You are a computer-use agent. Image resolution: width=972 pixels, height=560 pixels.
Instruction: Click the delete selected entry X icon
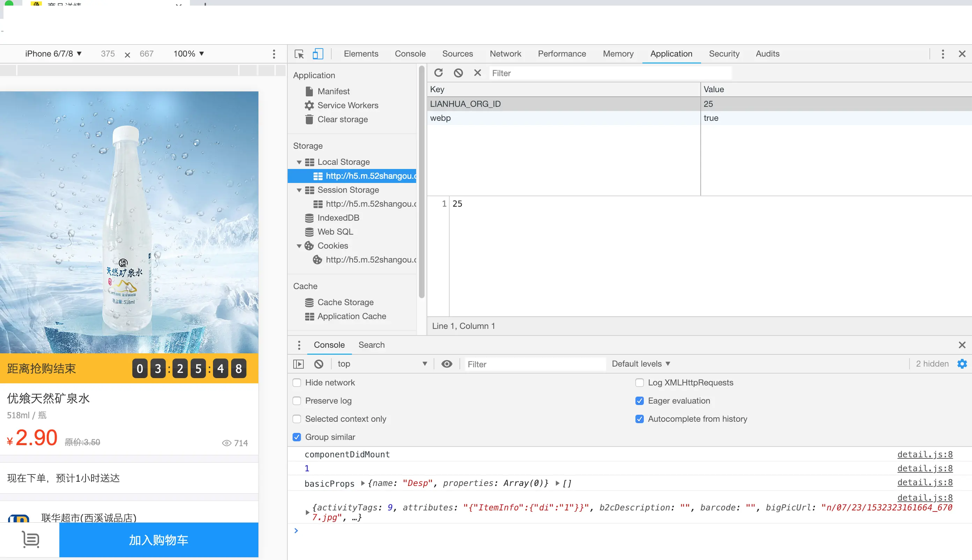click(477, 73)
